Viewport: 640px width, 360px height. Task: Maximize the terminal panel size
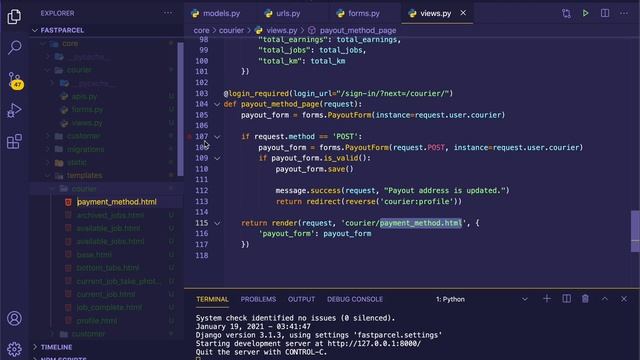click(604, 299)
